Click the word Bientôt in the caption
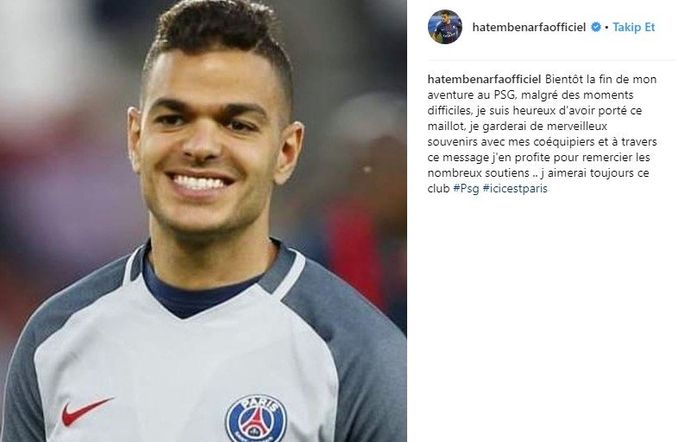The height and width of the screenshot is (442, 678). 564,79
